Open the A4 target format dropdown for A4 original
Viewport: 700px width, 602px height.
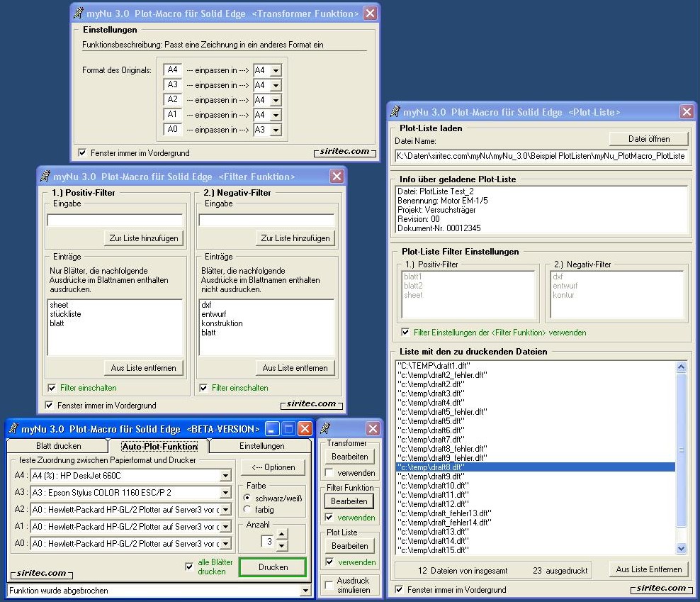[276, 70]
